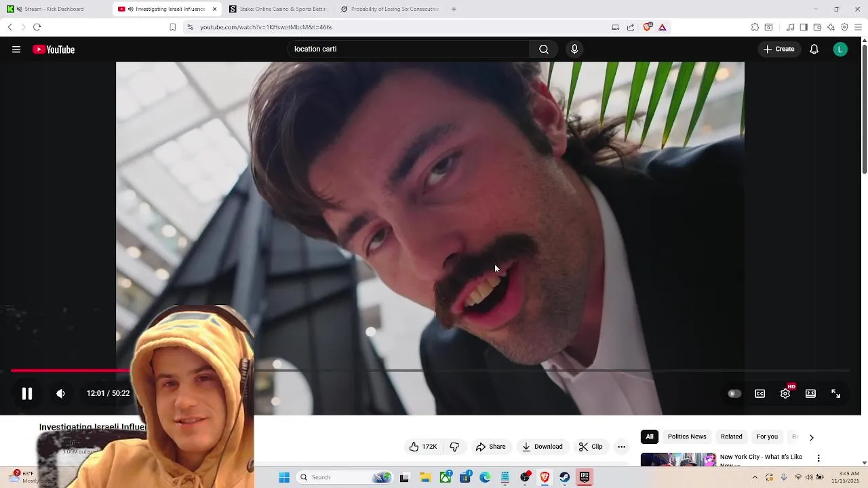The height and width of the screenshot is (488, 868).
Task: Open Brave Leo AI icon
Action: (x=831, y=27)
